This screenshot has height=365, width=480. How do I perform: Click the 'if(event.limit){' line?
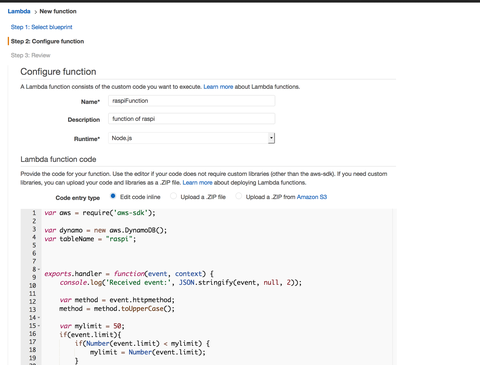click(90, 335)
